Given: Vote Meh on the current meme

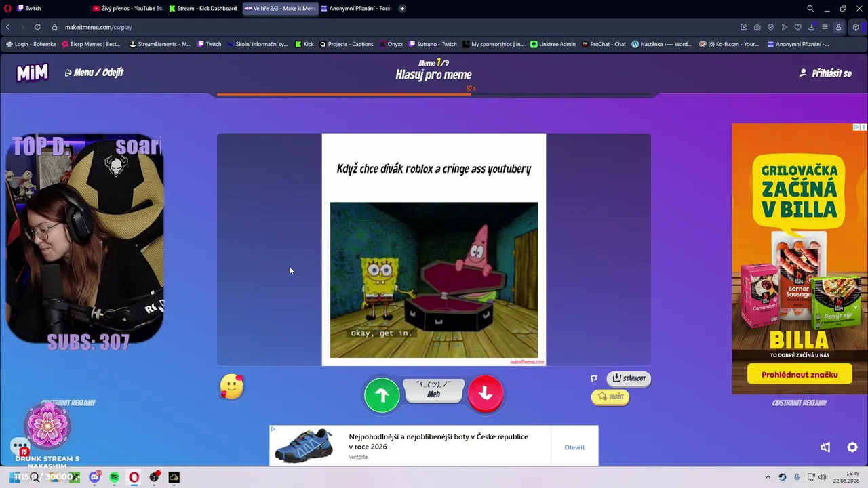Looking at the screenshot, I should (434, 390).
